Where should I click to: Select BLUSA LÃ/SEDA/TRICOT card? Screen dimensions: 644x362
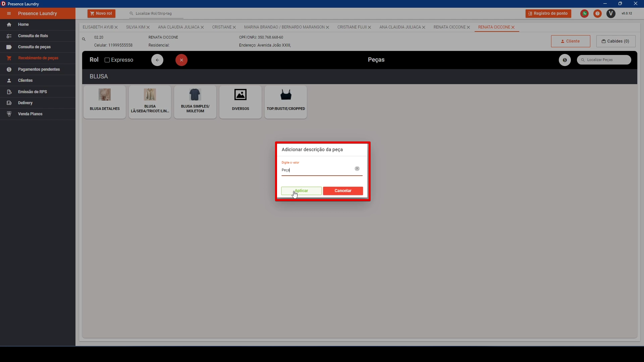[150, 102]
